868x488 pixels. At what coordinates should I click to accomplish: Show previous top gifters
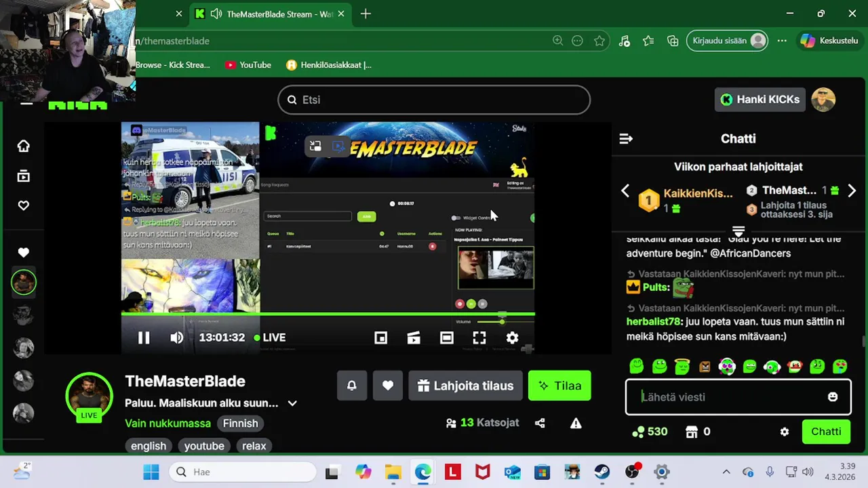pos(626,191)
